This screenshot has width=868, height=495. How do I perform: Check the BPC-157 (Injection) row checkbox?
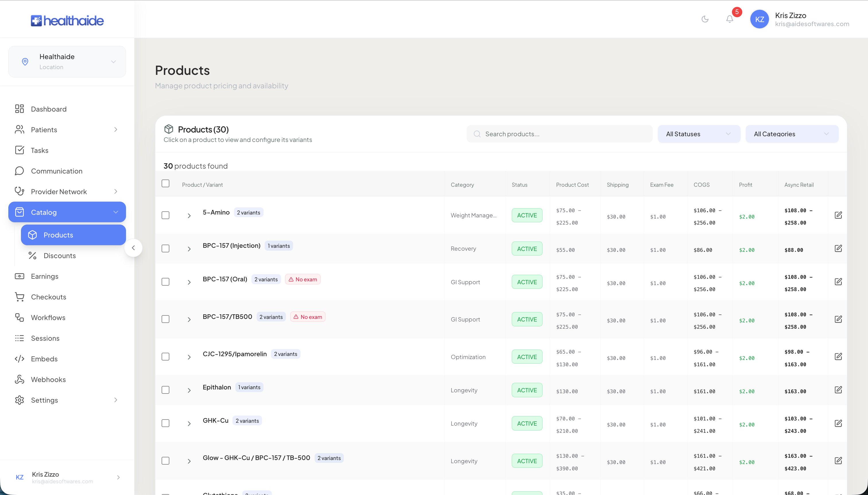[x=165, y=249]
